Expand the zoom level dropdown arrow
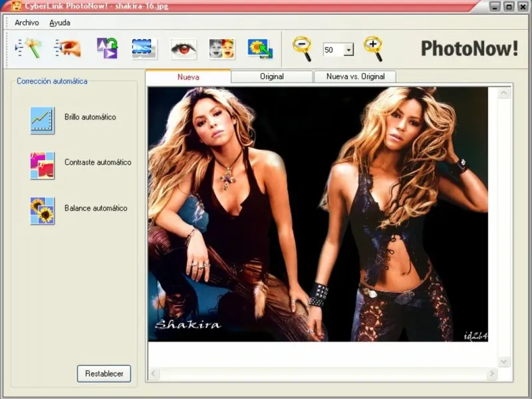 coord(348,50)
